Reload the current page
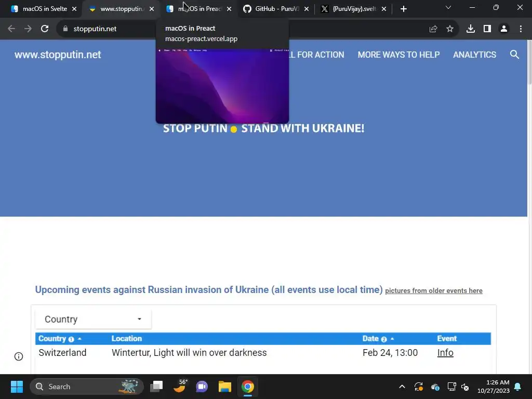Viewport: 532px width, 399px height. pos(45,29)
